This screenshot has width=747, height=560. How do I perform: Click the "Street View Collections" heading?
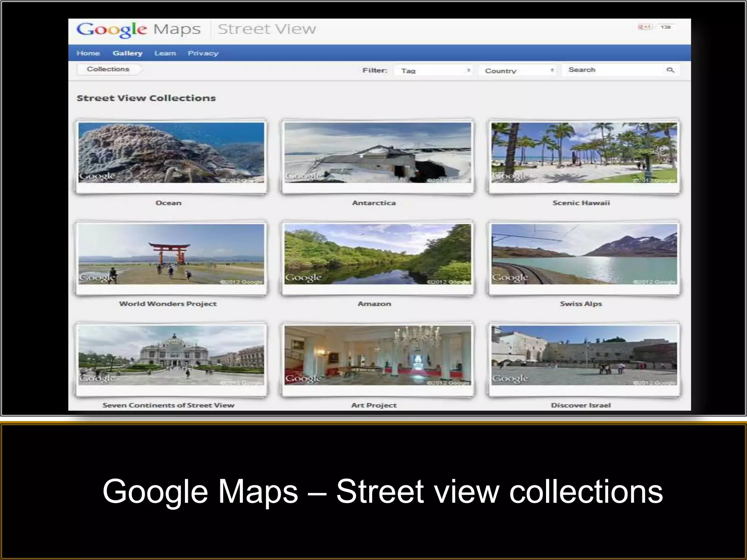146,98
